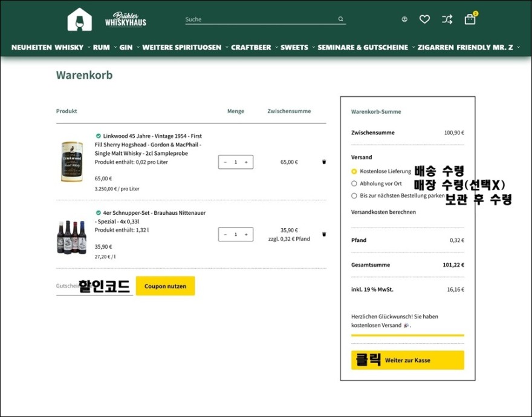Click the Linkwood green availability check icon
The width and height of the screenshot is (532, 417).
tap(98, 136)
